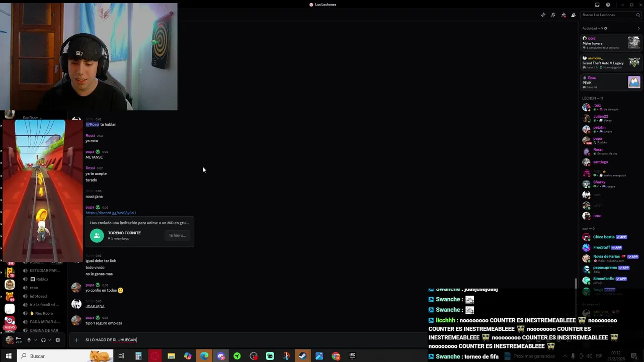Open member DOKI in member list

[611, 216]
